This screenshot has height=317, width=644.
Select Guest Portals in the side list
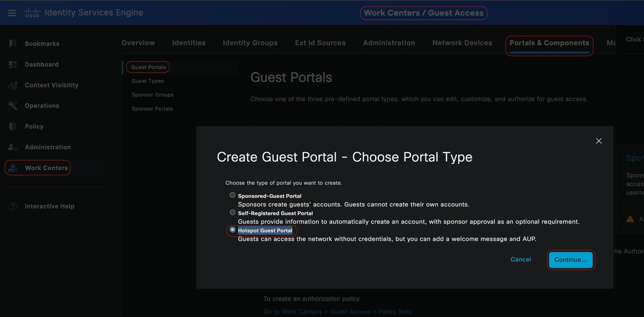click(x=149, y=67)
